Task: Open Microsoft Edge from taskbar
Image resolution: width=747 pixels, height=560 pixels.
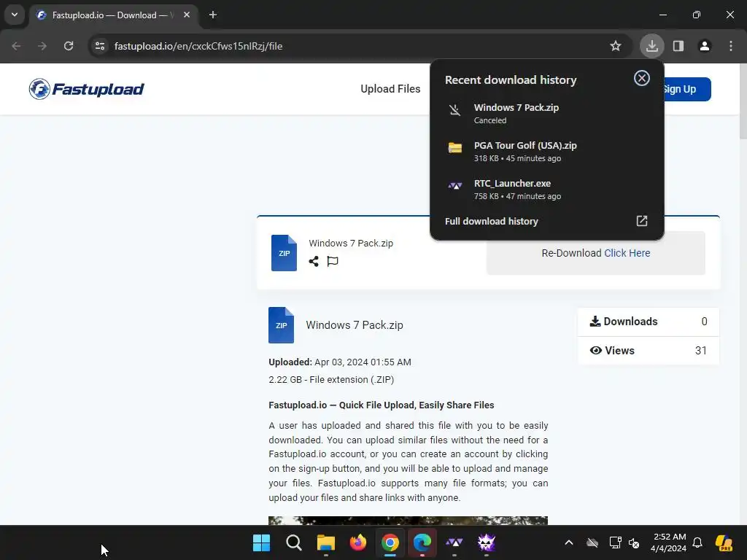Action: [422, 542]
